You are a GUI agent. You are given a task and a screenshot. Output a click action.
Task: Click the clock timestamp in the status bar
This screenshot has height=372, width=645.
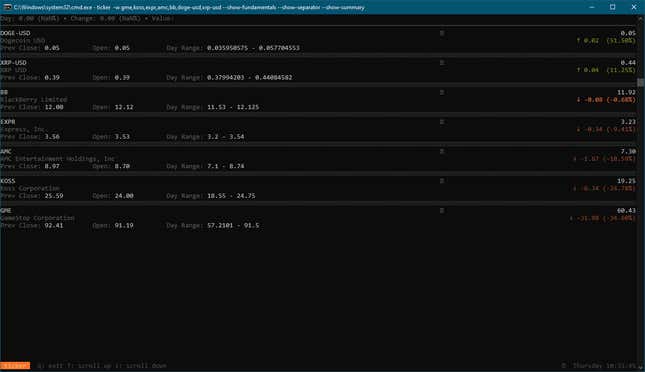(x=603, y=365)
